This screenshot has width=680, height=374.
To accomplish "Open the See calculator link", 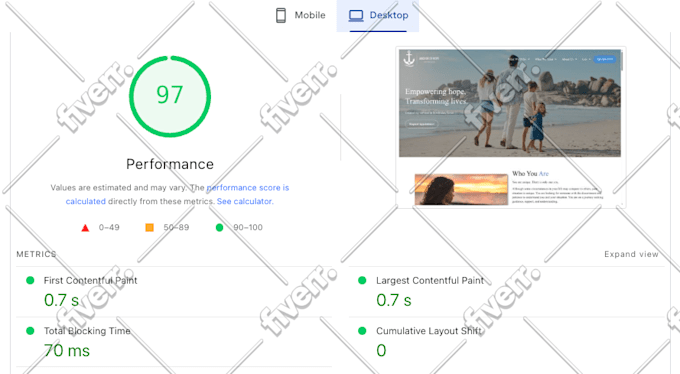I will pos(245,201).
